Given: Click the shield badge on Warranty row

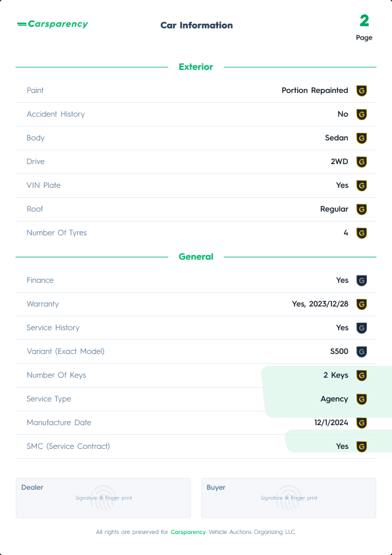Looking at the screenshot, I should tap(361, 304).
